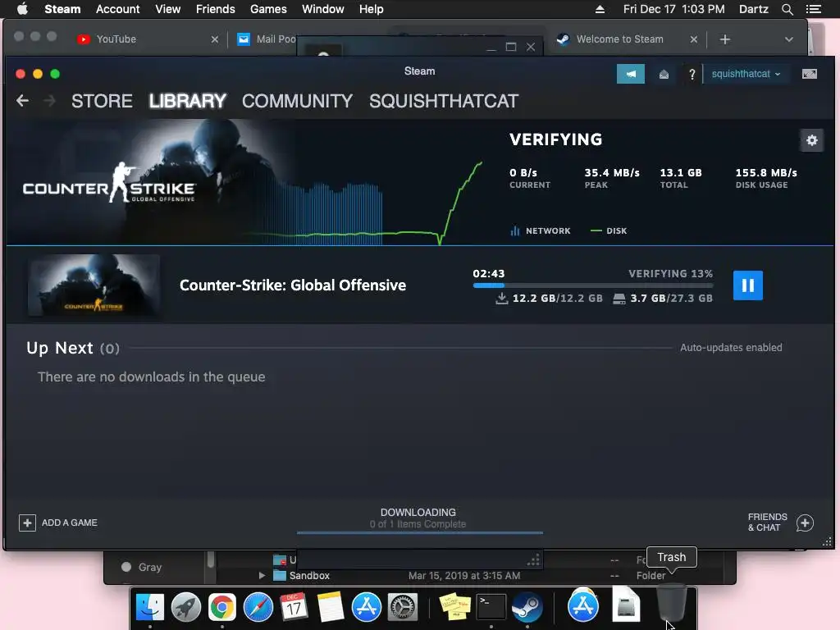Open the Help menu

372,9
